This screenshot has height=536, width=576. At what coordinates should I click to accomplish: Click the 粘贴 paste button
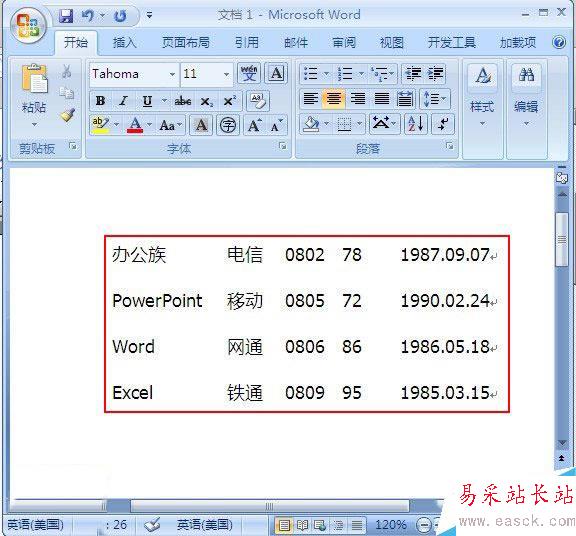34,96
